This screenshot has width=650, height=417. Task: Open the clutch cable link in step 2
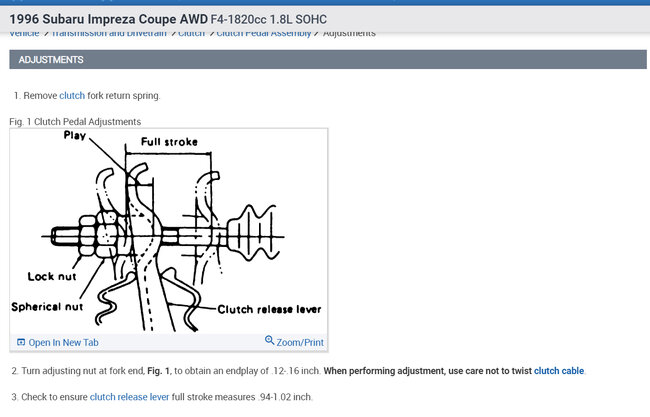pyautogui.click(x=559, y=371)
